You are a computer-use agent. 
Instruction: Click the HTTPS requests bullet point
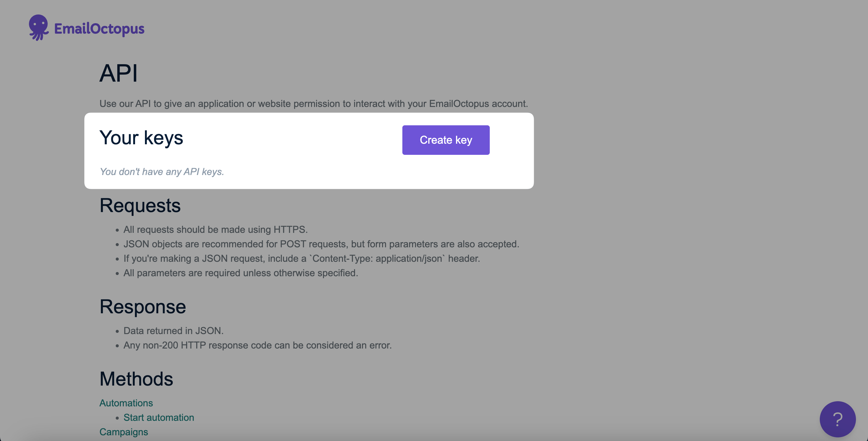(215, 230)
